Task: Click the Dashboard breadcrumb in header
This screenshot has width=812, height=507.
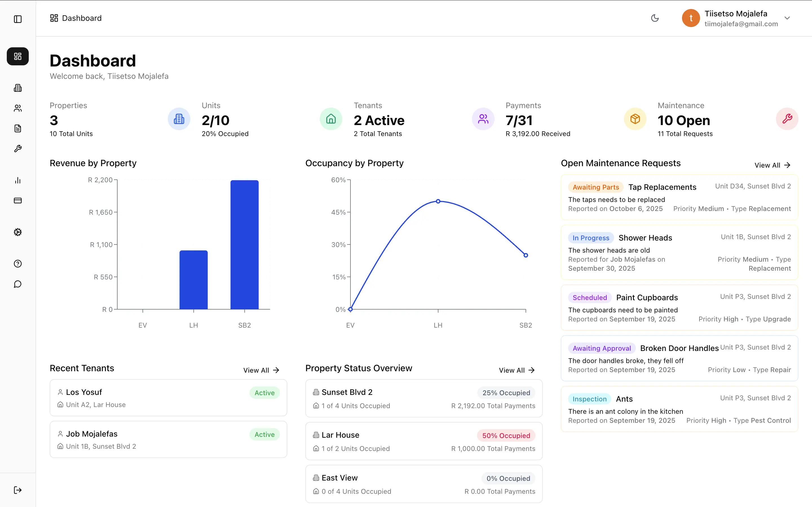Action: point(76,18)
